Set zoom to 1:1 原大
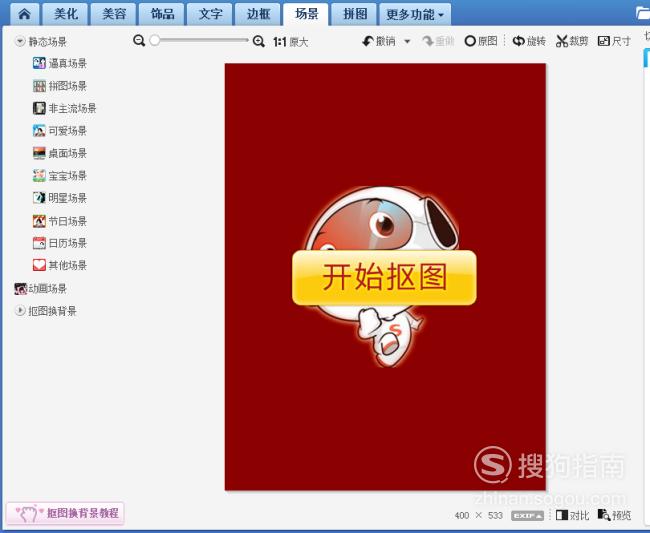This screenshot has height=533, width=650. point(291,42)
